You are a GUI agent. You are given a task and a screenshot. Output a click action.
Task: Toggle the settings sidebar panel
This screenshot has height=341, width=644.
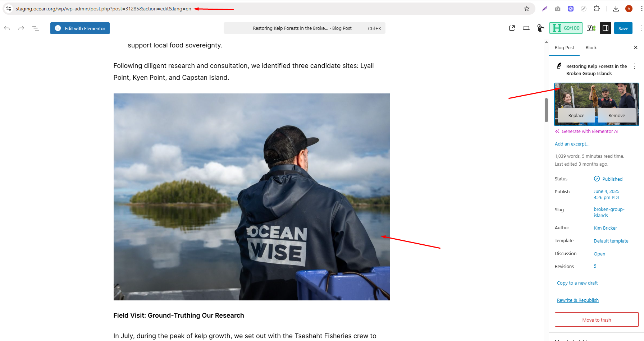(606, 28)
